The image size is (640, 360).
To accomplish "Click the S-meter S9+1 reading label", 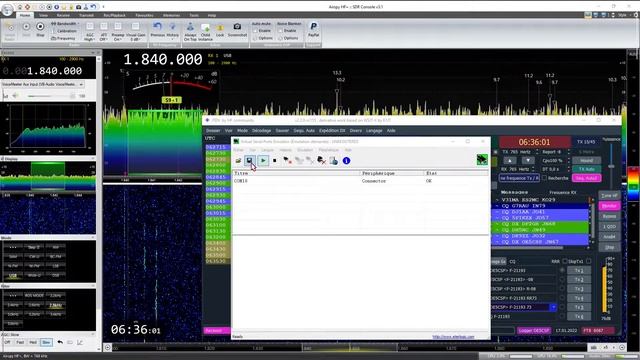I will 171,100.
